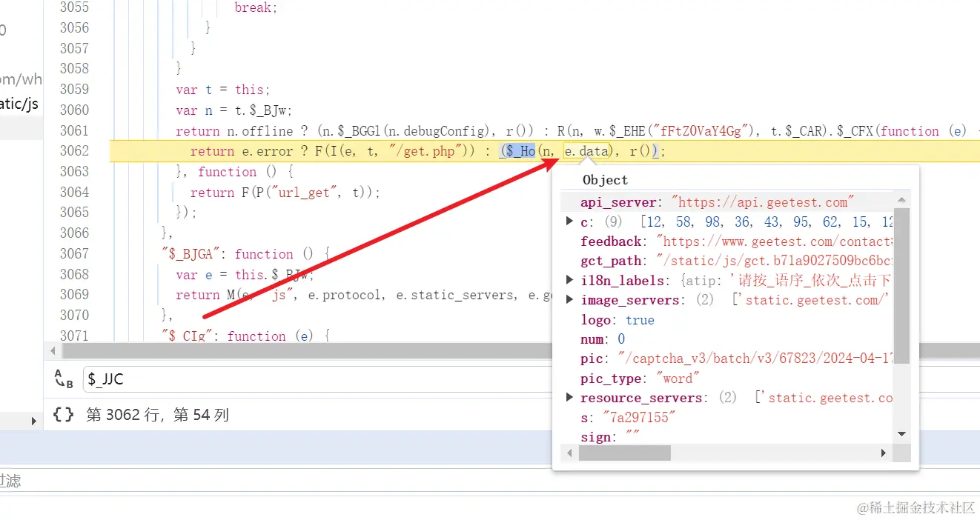The width and height of the screenshot is (980, 520).
Task: Click line number 3069 in the gutter
Action: (x=74, y=295)
